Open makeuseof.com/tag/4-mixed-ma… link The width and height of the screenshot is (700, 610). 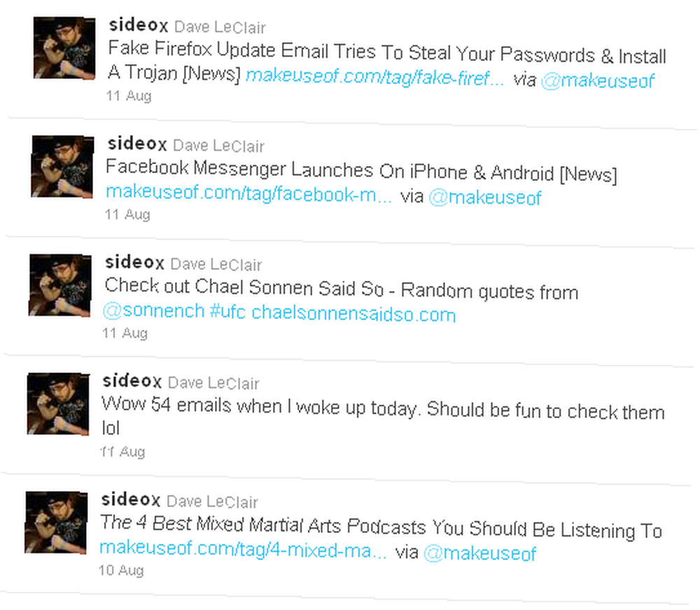(243, 549)
